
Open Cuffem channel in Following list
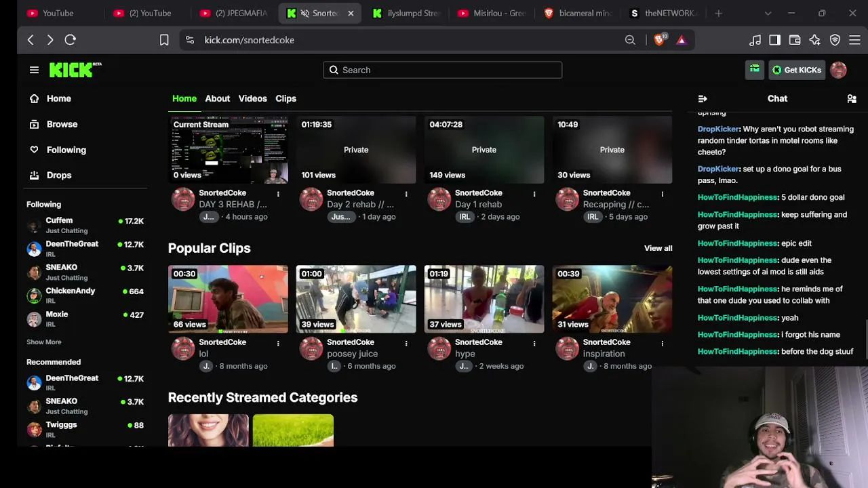pos(85,225)
